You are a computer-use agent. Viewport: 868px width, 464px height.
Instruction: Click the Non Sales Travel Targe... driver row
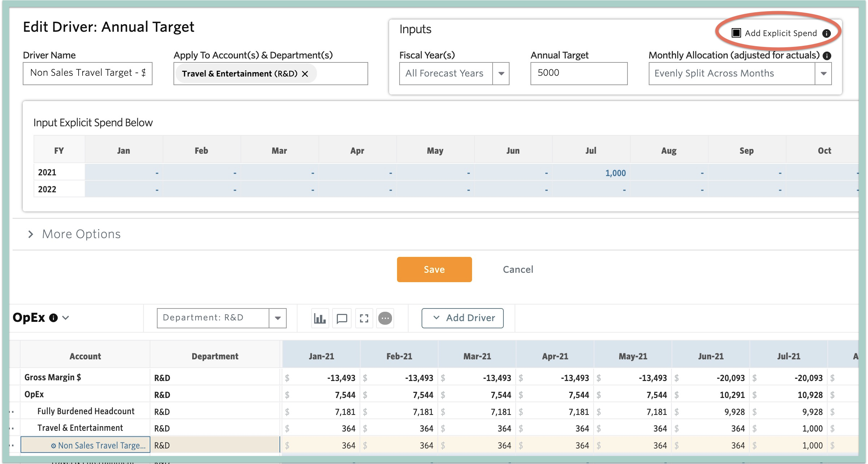[85, 445]
